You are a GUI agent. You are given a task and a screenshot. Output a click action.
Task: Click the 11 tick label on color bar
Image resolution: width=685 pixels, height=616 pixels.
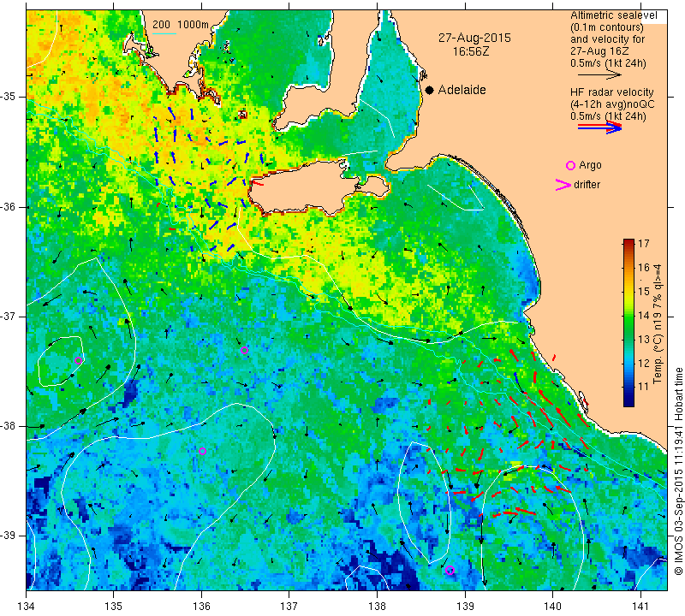click(x=644, y=387)
